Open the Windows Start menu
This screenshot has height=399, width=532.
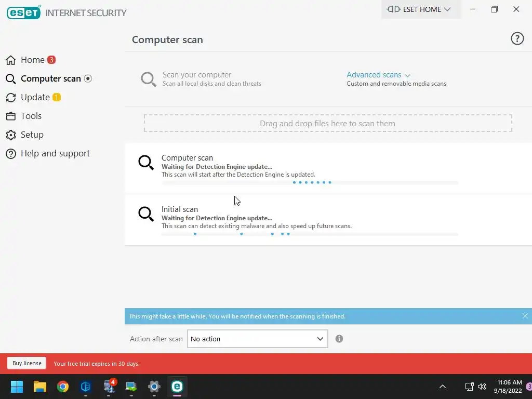tap(17, 387)
